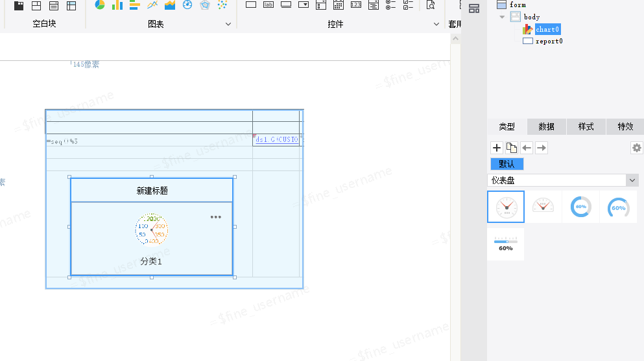Choose the area chart icon
The width and height of the screenshot is (644, 361).
coord(170,5)
